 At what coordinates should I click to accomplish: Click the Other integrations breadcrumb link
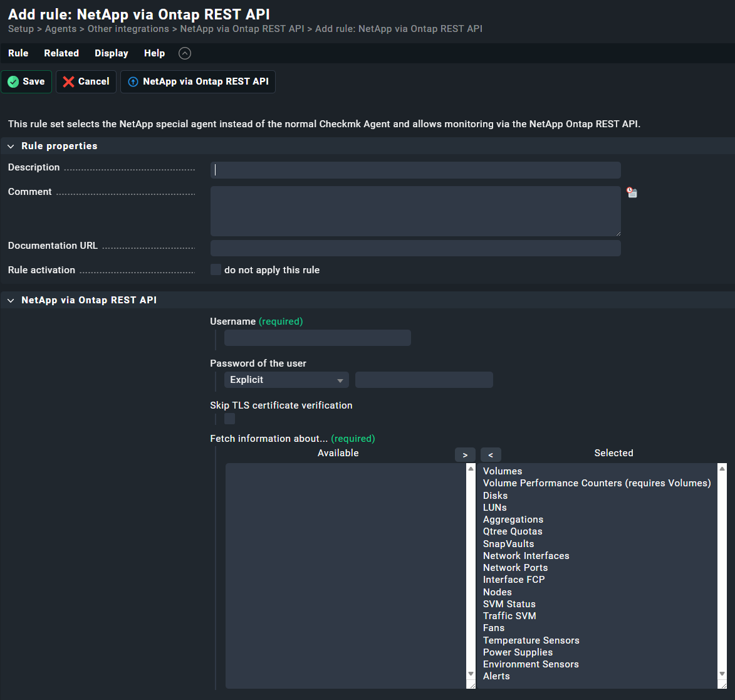click(x=128, y=29)
